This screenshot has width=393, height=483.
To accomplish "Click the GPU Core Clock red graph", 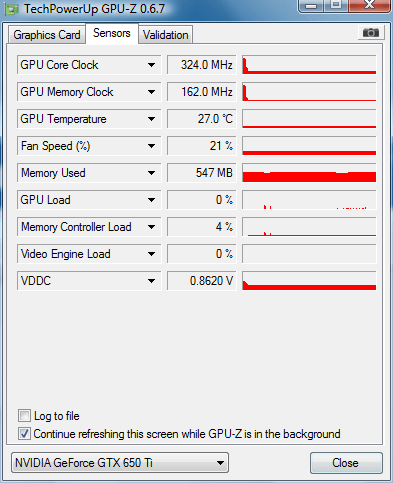I will point(309,65).
